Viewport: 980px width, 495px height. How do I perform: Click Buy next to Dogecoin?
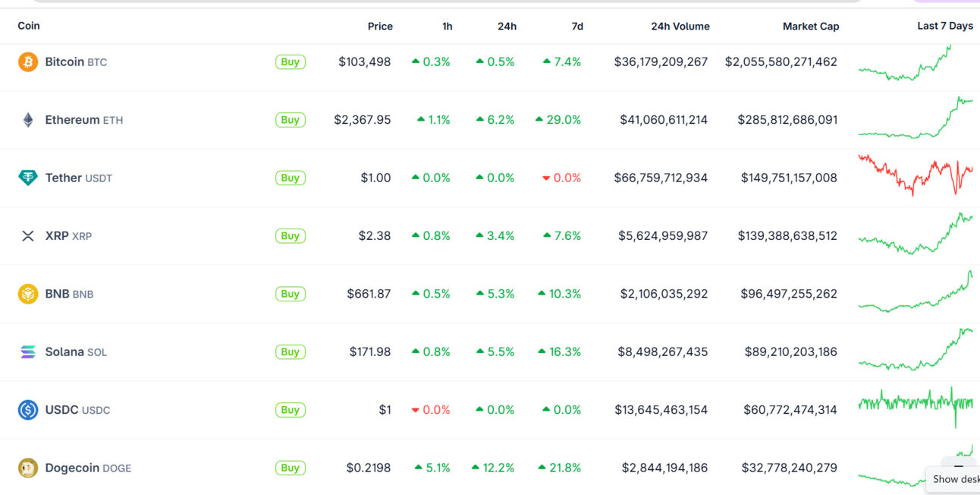click(290, 468)
